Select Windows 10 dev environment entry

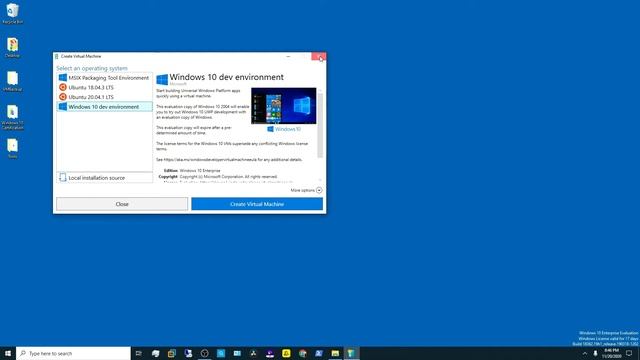tap(104, 107)
